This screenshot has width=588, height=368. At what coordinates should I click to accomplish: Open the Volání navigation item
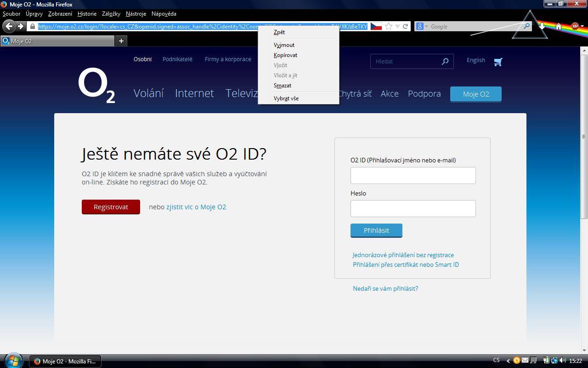pyautogui.click(x=148, y=93)
